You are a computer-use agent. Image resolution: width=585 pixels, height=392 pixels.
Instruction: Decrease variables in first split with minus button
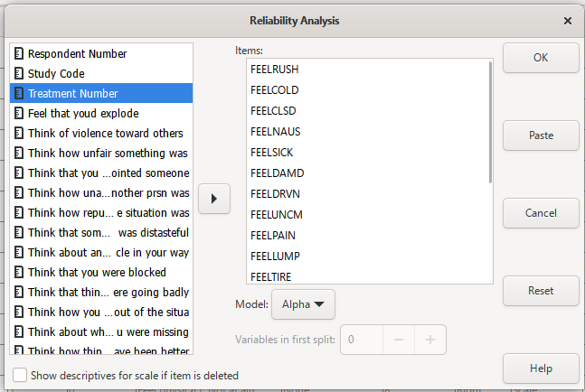click(399, 340)
